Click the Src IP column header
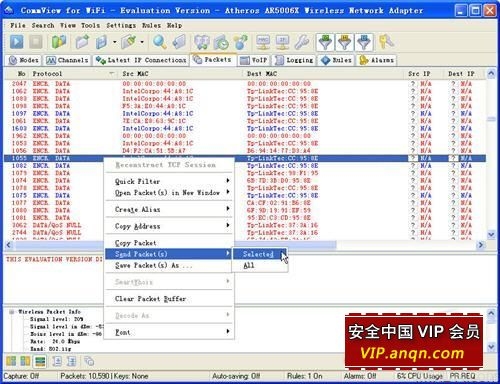 [x=424, y=74]
